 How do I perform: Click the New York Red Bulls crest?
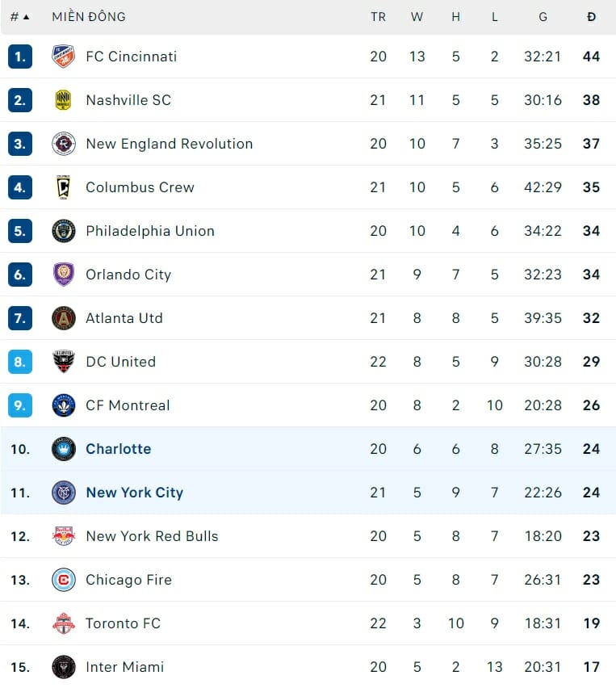tap(64, 536)
